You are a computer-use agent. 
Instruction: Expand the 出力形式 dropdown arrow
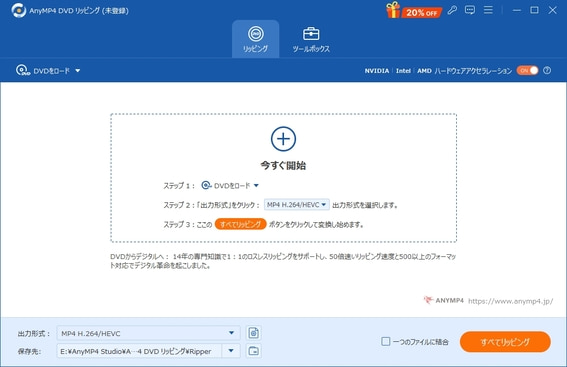tap(231, 333)
